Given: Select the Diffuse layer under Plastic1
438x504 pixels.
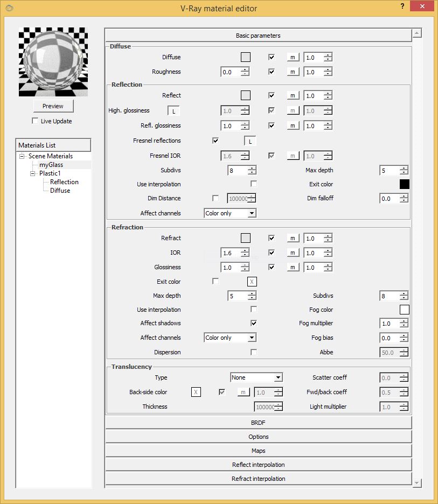Looking at the screenshot, I should coord(60,191).
